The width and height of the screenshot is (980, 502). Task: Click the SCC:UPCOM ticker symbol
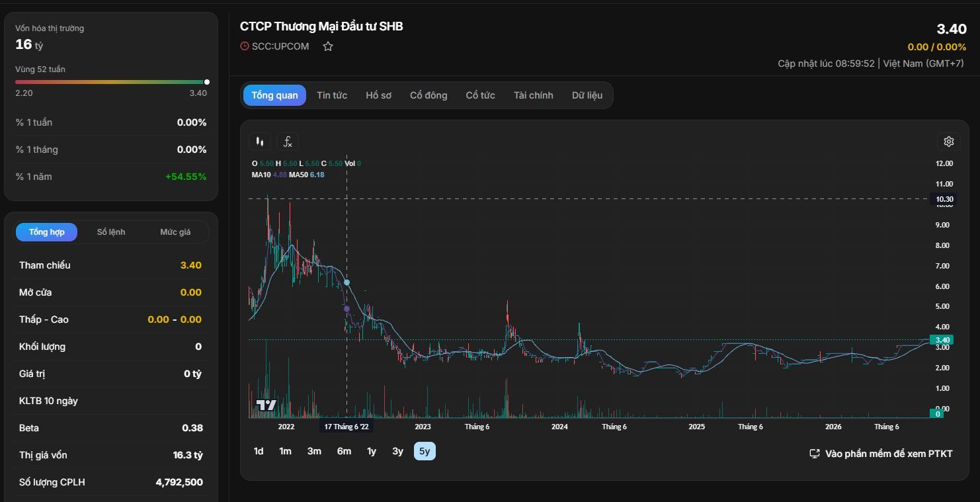(x=280, y=46)
